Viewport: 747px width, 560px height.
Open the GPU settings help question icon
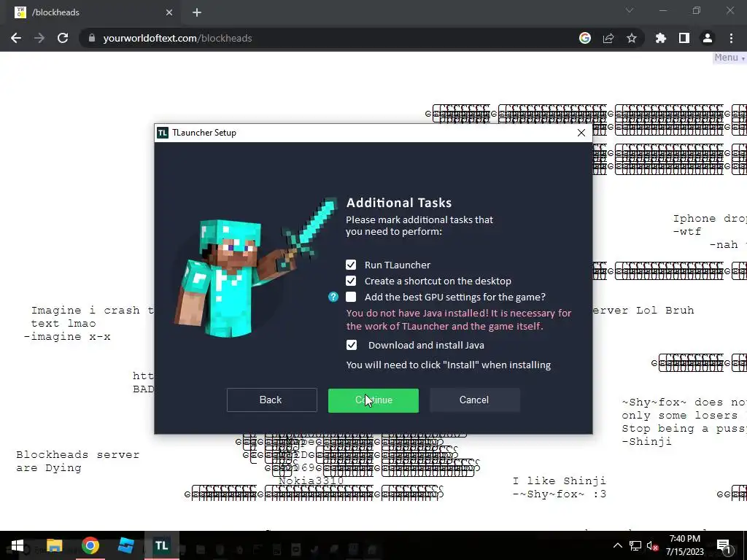pyautogui.click(x=333, y=297)
